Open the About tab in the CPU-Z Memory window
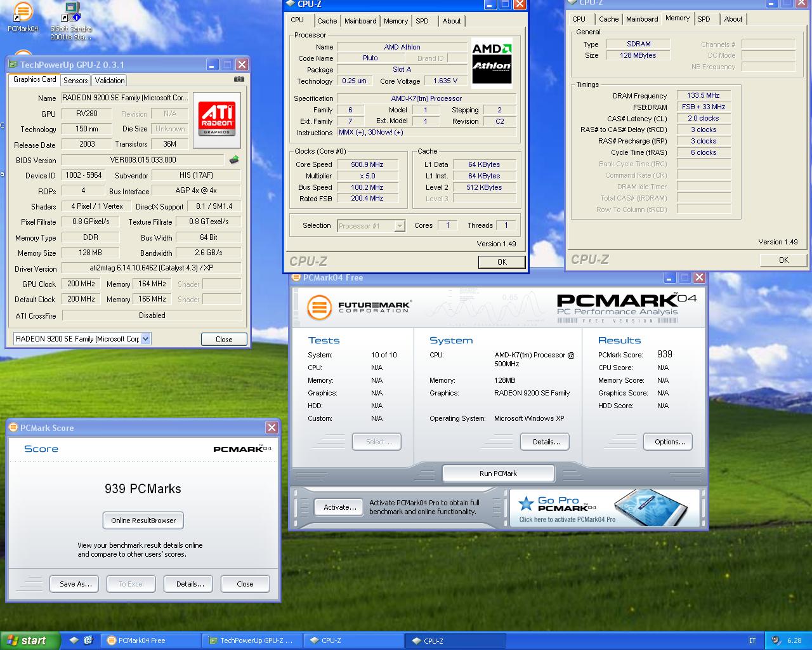Viewport: 812px width, 650px height. (733, 19)
